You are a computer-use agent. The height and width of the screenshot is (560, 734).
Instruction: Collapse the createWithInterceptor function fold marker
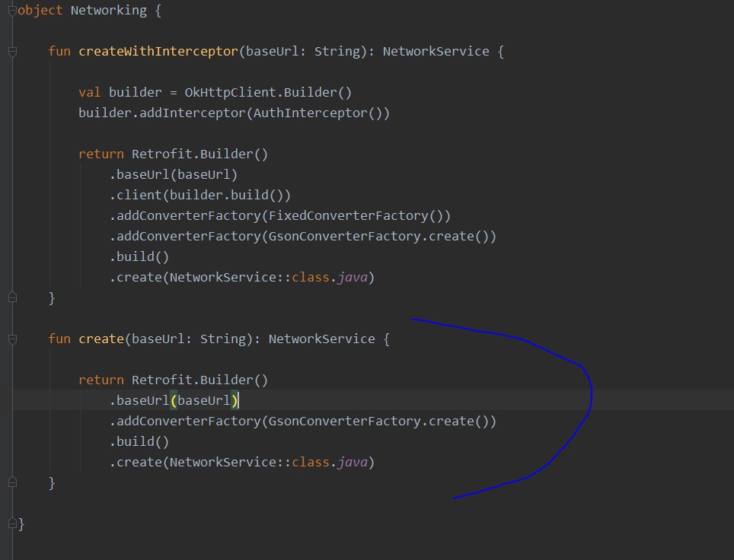pyautogui.click(x=13, y=52)
